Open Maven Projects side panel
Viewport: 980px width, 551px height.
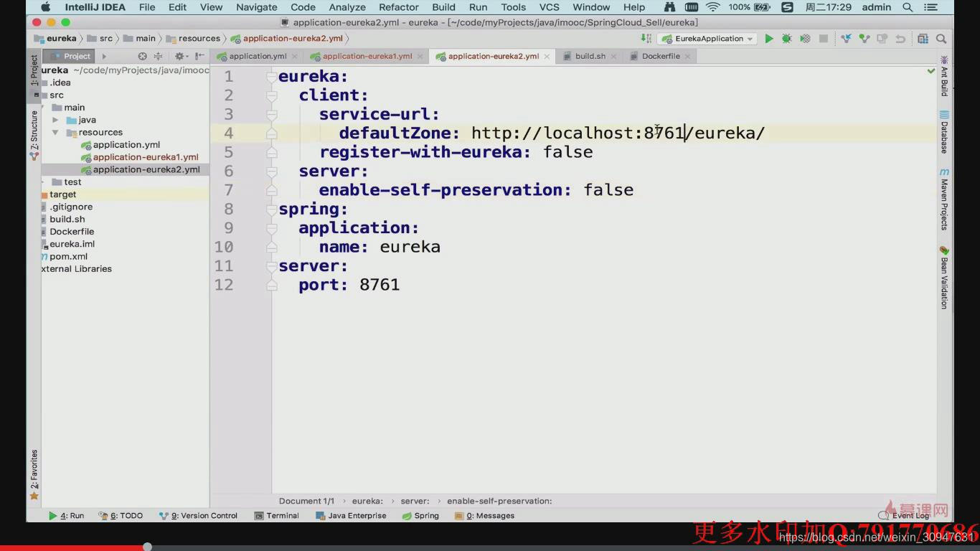click(x=944, y=199)
